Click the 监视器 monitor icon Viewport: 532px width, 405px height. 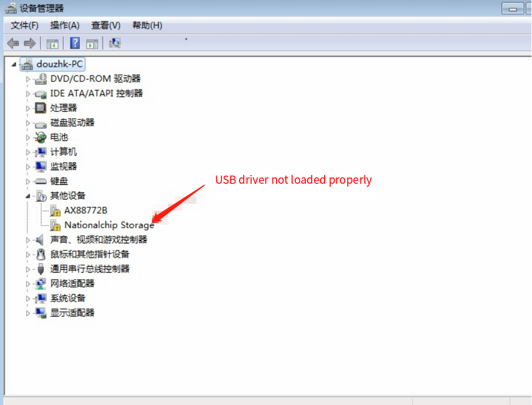coord(40,166)
